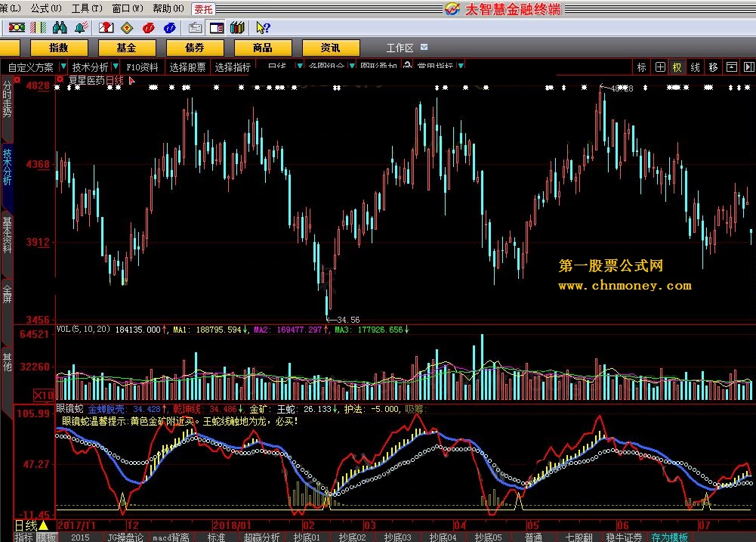This screenshot has width=756, height=542.
Task: Click the play-to-end panel icon at far right
Action: point(748,67)
